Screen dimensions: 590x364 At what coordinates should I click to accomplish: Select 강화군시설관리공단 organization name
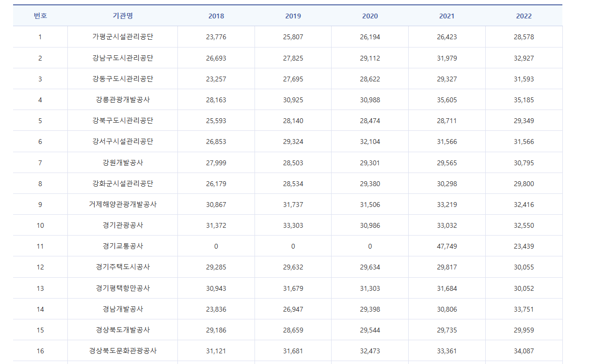pyautogui.click(x=123, y=183)
